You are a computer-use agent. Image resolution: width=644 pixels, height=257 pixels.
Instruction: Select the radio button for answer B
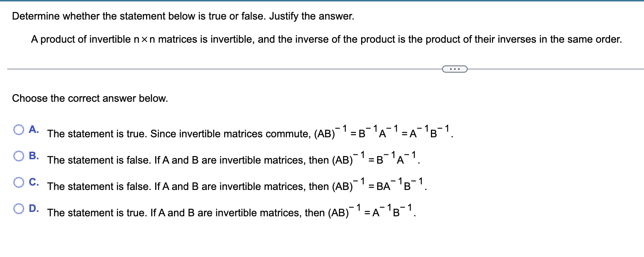point(18,155)
